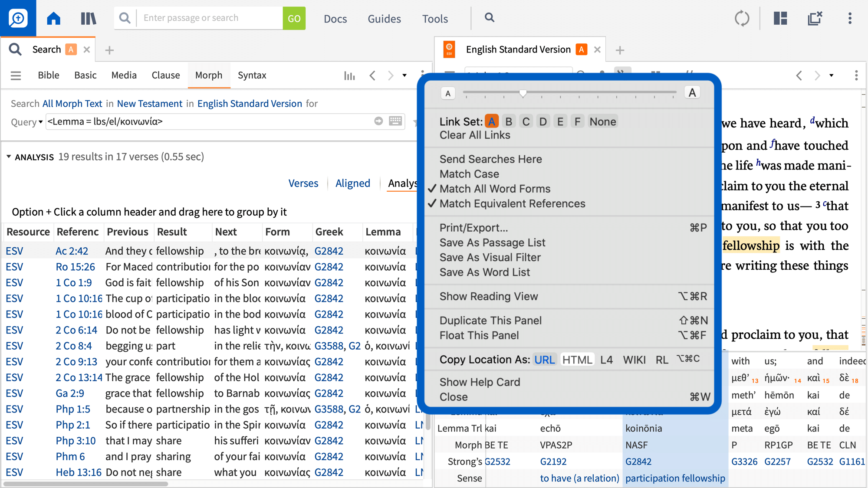The image size is (868, 488).
Task: Collapse the ANALYSIS results section
Action: click(x=9, y=157)
